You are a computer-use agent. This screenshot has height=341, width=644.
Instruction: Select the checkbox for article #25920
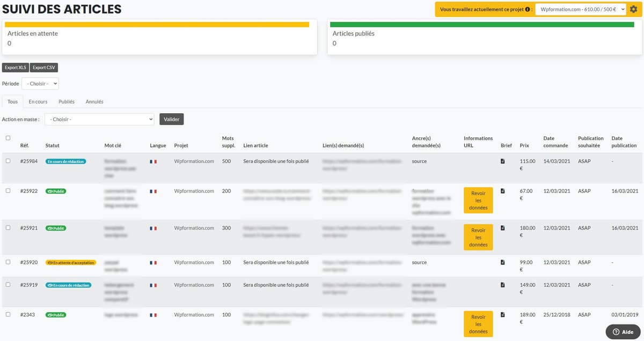click(x=8, y=262)
